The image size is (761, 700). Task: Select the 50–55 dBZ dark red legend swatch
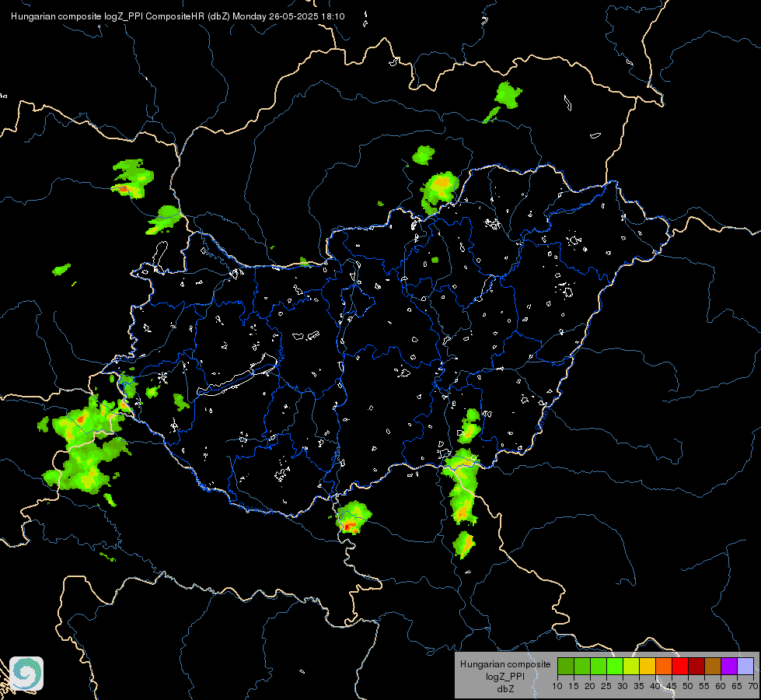coord(696,666)
